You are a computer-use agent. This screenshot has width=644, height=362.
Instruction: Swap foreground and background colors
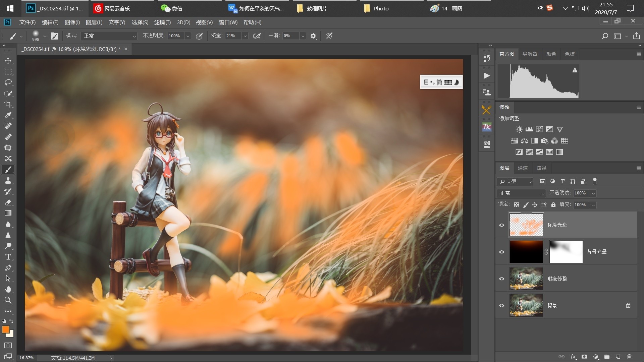11,321
